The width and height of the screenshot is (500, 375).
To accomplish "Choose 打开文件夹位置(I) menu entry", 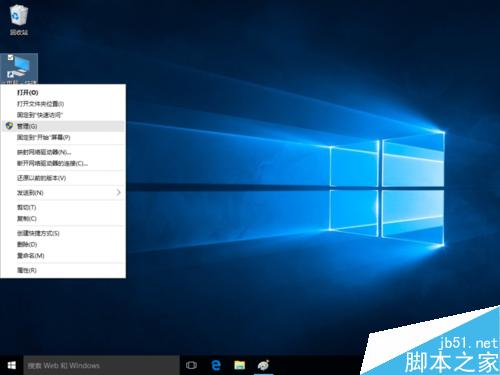I will tap(63, 104).
